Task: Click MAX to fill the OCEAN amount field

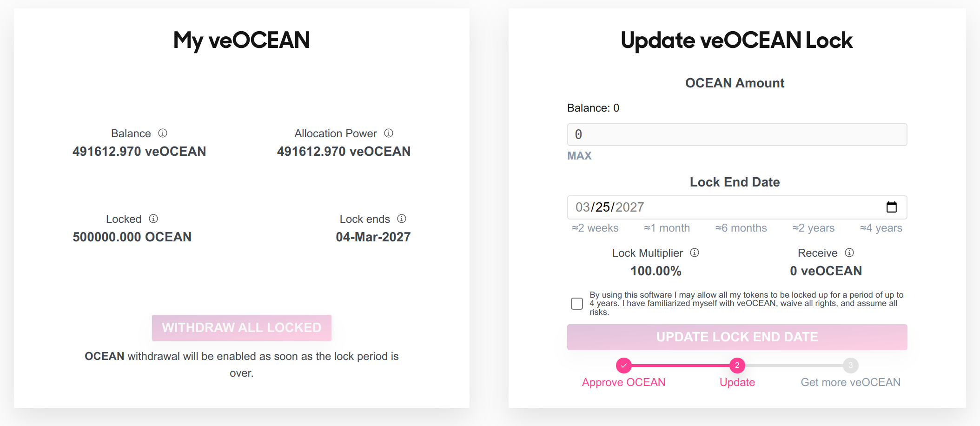Action: tap(579, 156)
